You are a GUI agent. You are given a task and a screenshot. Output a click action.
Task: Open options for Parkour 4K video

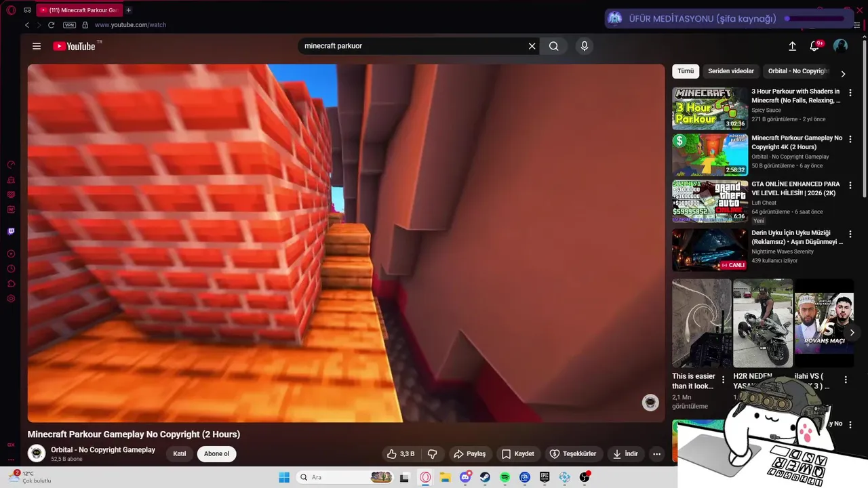coord(850,139)
